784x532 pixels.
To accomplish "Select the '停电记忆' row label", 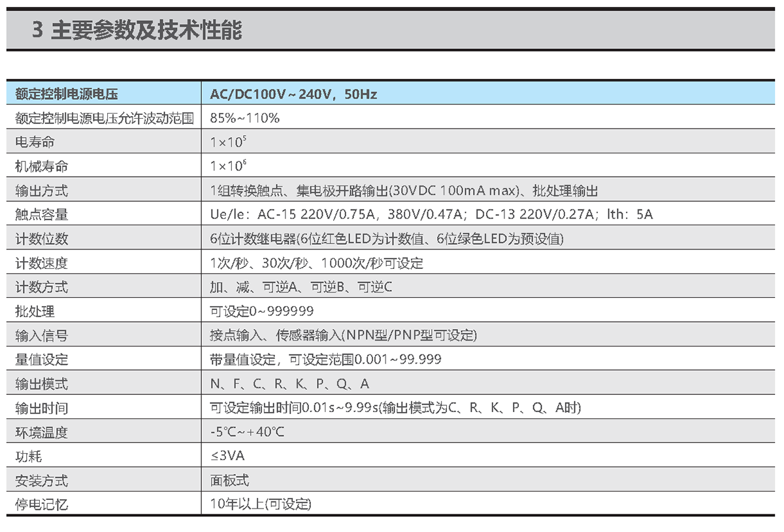I will tap(41, 505).
